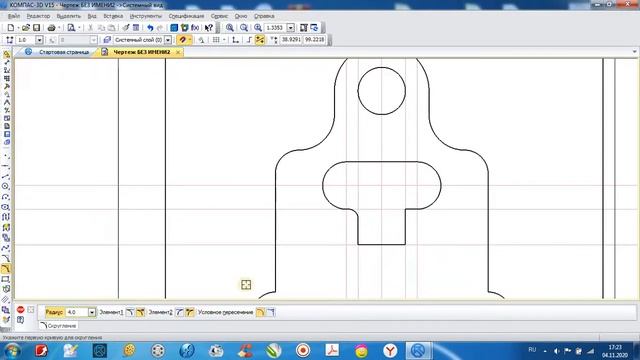Expand the New document dropdown arrow
Screen dimensions: 640x360
[x=18, y=28]
